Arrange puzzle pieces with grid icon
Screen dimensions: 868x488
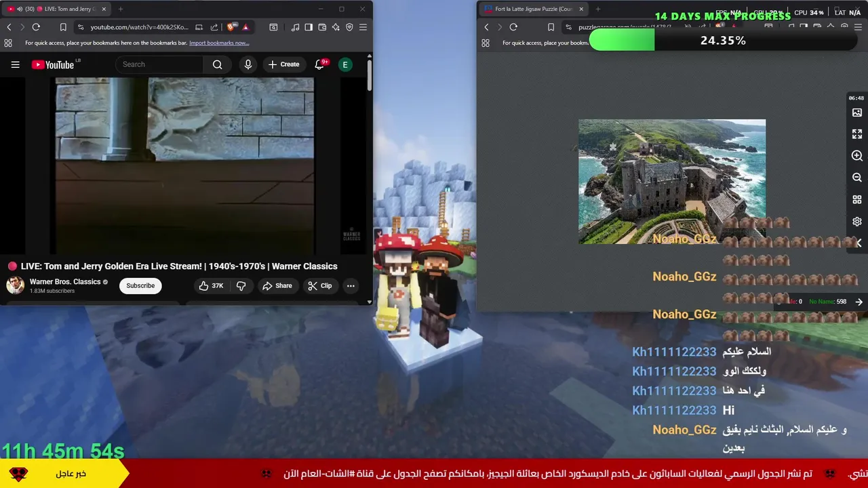[857, 199]
